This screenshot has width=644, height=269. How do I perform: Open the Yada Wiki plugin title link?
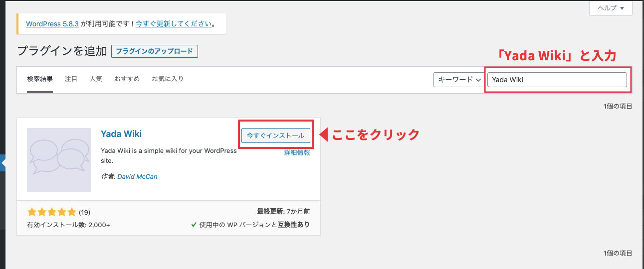pyautogui.click(x=121, y=134)
